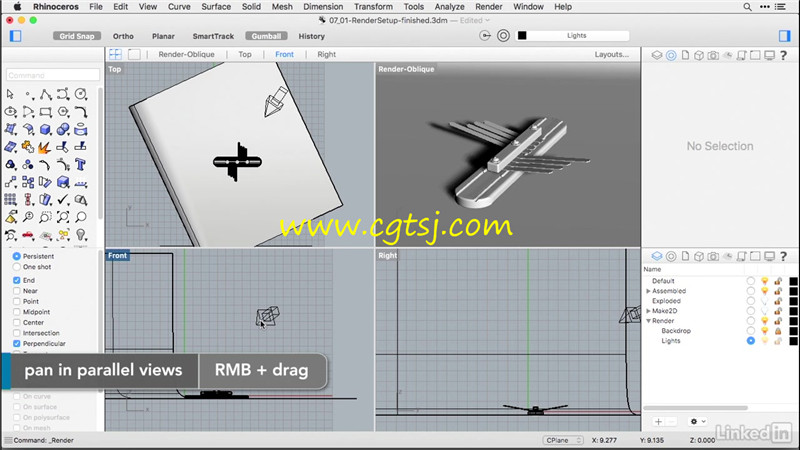Toggle the Ortho button

coord(123,36)
